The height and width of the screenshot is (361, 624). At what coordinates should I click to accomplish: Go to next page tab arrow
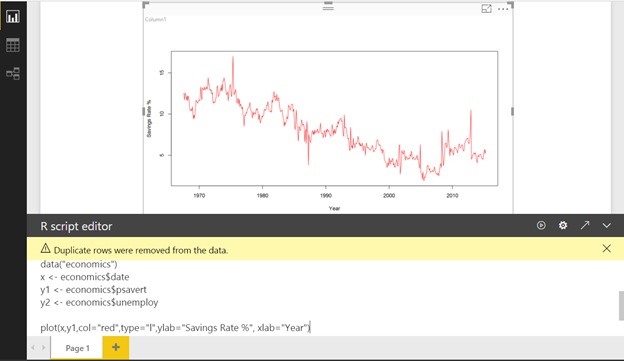[44, 347]
